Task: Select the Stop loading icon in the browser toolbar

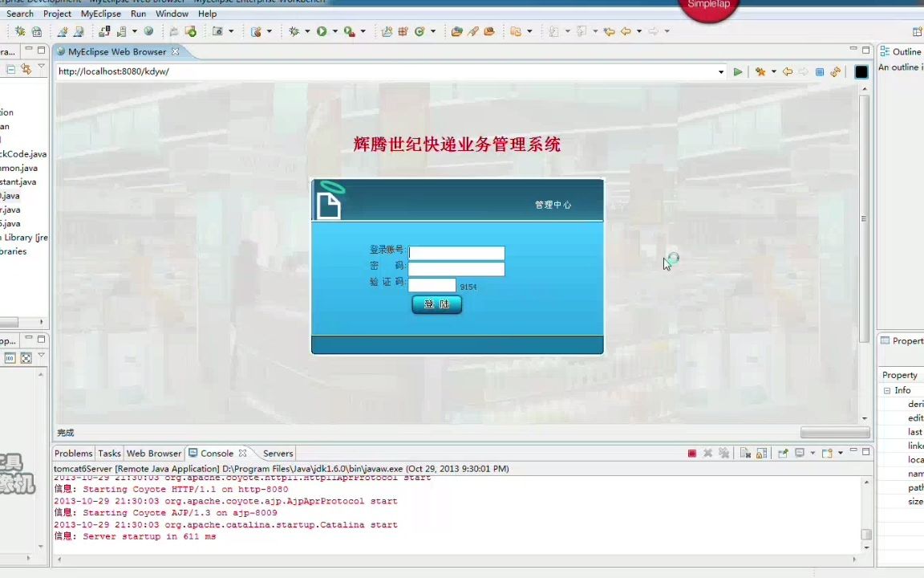Action: click(819, 71)
